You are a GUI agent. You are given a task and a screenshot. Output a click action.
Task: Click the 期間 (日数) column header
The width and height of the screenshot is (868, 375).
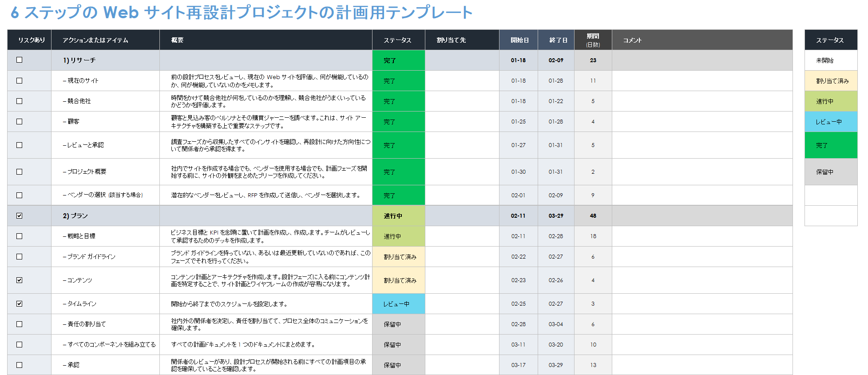click(x=593, y=40)
